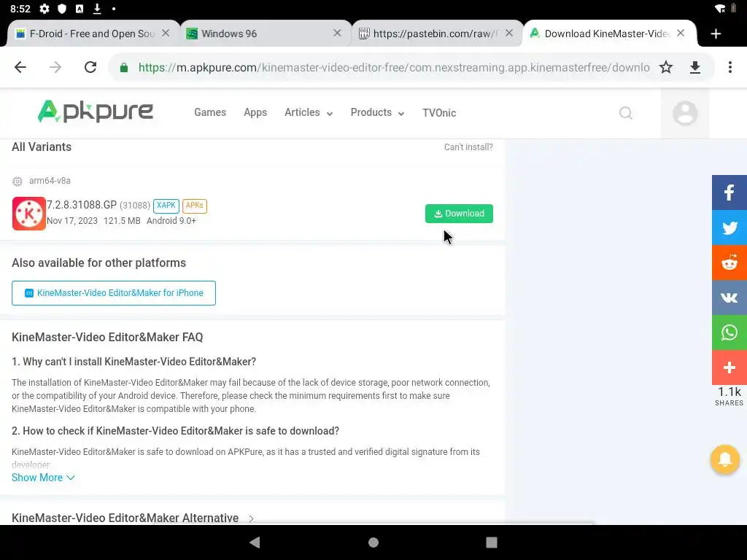Viewport: 747px width, 560px height.
Task: Click version 7.2.8.31088.GP text
Action: (x=82, y=205)
